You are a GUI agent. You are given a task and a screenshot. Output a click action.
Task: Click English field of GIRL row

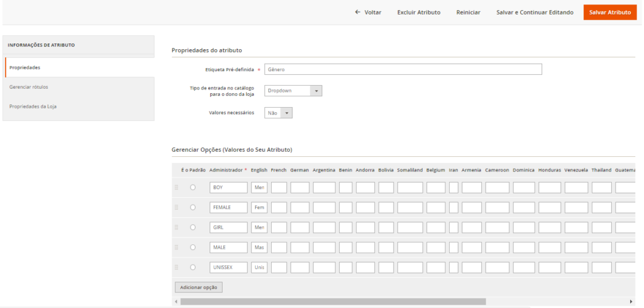[259, 227]
